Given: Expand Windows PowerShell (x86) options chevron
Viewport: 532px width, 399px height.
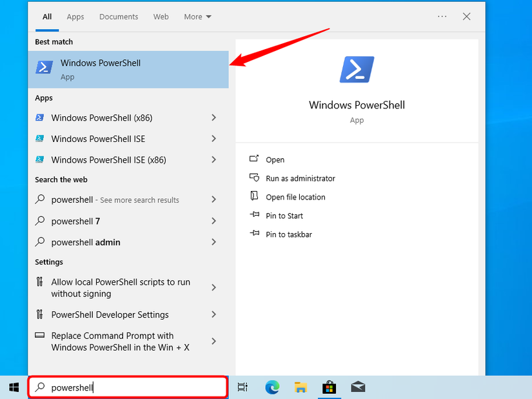Looking at the screenshot, I should pos(213,118).
